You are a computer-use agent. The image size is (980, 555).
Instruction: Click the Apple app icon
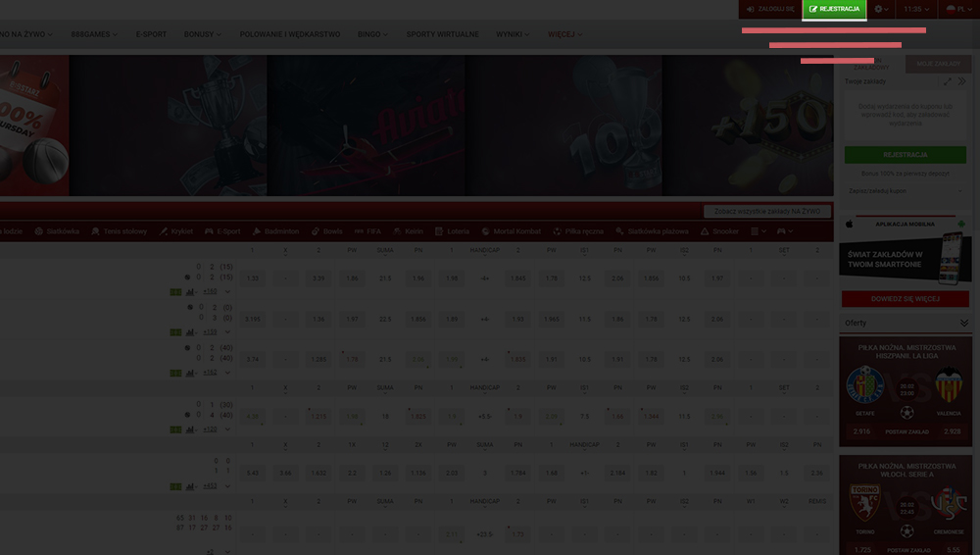click(850, 224)
